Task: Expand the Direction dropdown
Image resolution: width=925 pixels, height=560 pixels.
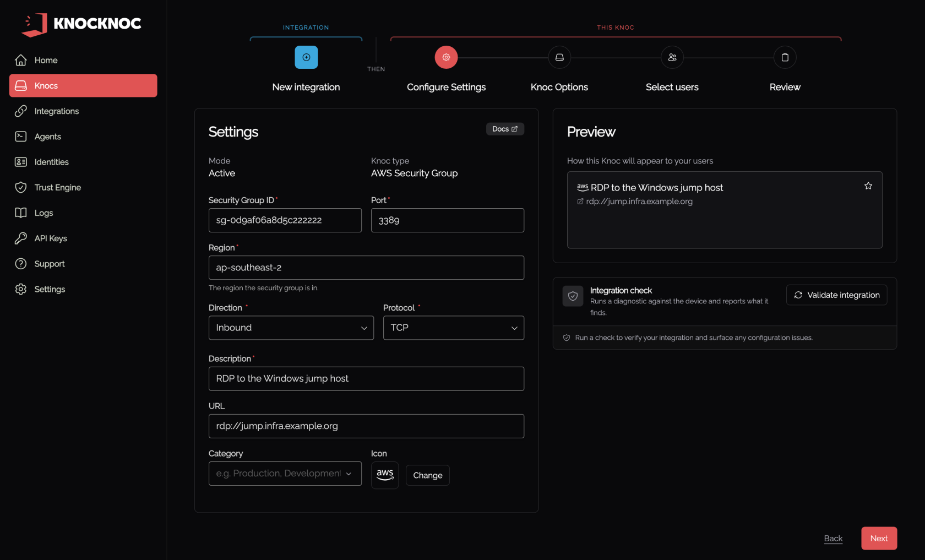Action: point(291,328)
